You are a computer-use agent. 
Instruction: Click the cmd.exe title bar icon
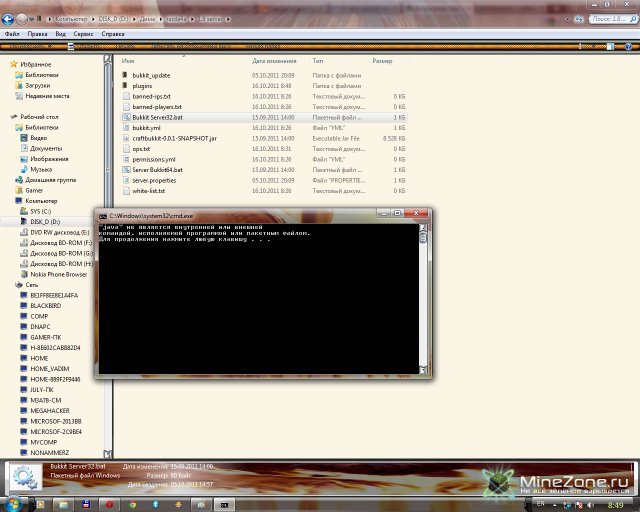102,216
